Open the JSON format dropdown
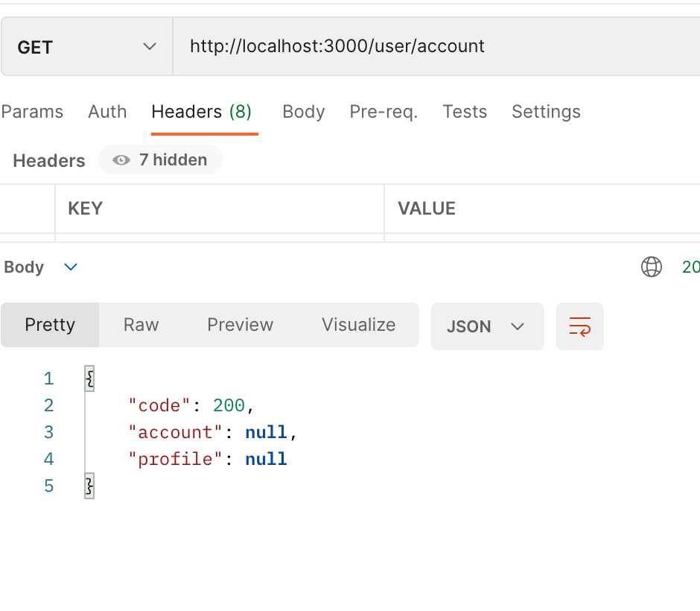This screenshot has height=611, width=700. (488, 326)
